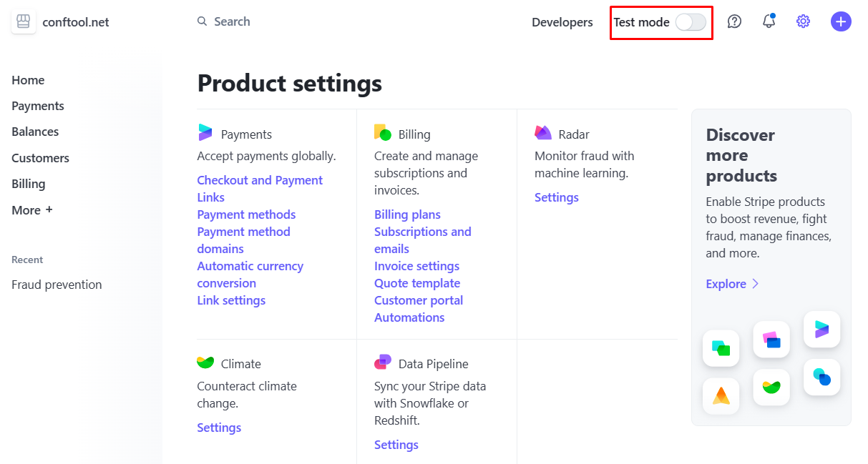
Task: Click the orange triangle product tile
Action: tap(721, 396)
